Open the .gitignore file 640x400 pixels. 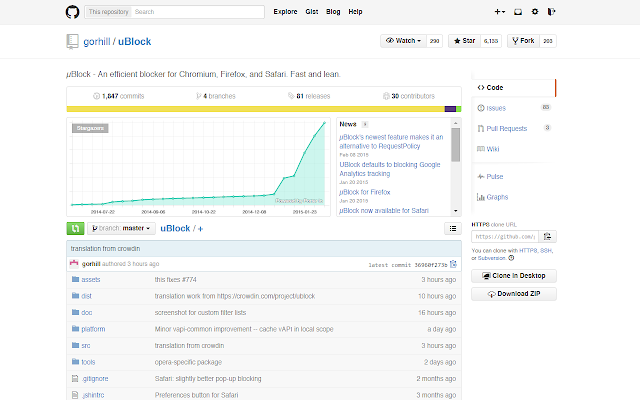click(95, 379)
